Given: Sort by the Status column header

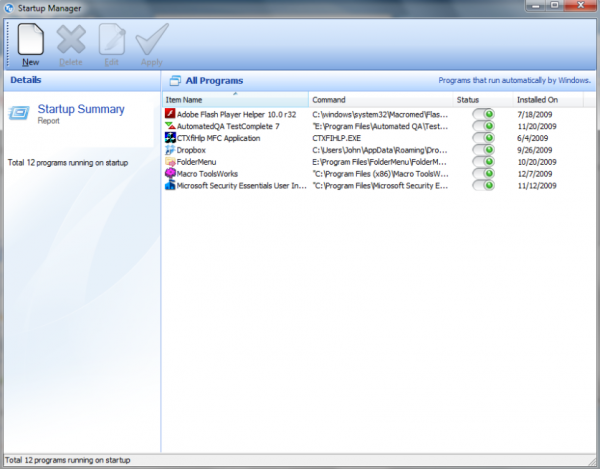Looking at the screenshot, I should click(483, 99).
